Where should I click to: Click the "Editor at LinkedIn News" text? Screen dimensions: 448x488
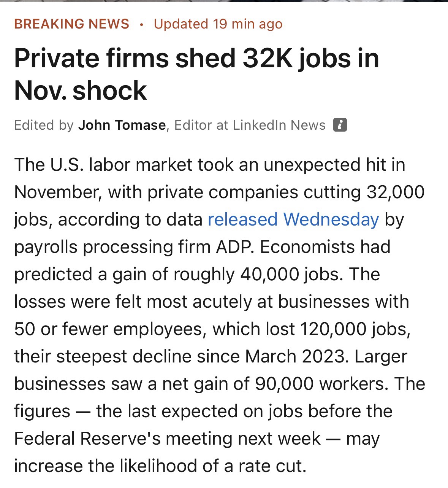(x=250, y=125)
